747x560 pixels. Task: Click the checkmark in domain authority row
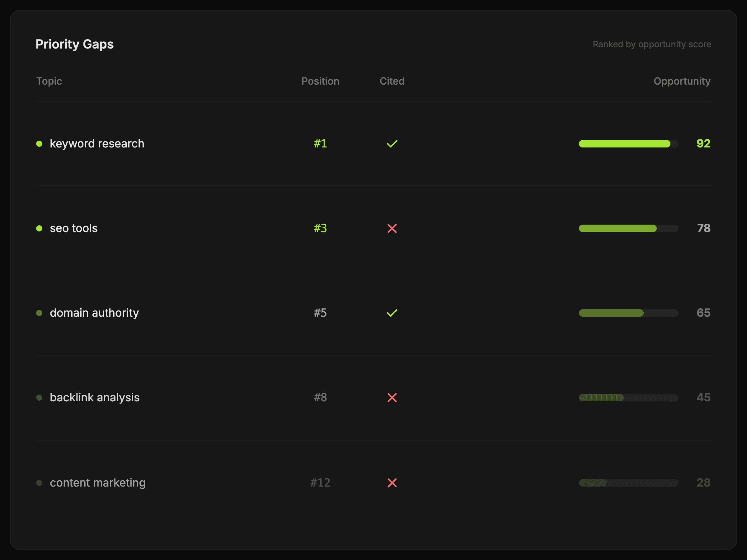click(392, 313)
